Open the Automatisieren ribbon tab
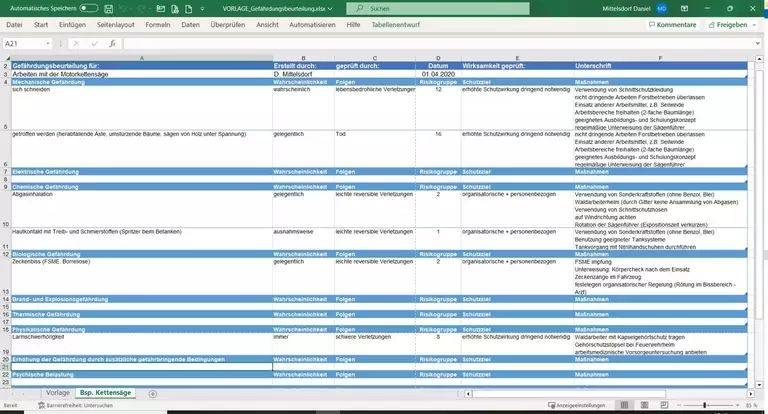The height and width of the screenshot is (414, 768). point(312,24)
